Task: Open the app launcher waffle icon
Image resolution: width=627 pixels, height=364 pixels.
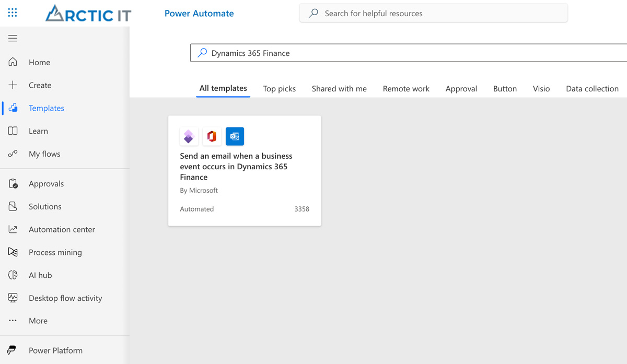Action: click(11, 13)
